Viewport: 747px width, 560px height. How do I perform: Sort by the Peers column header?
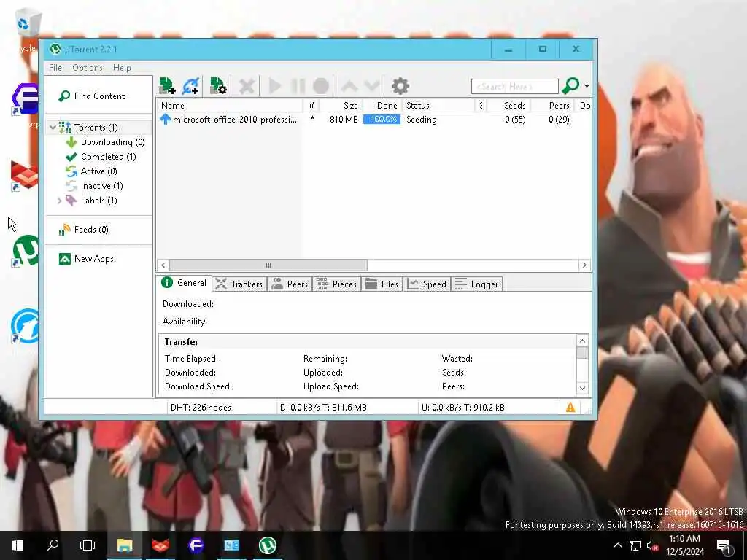pos(553,106)
